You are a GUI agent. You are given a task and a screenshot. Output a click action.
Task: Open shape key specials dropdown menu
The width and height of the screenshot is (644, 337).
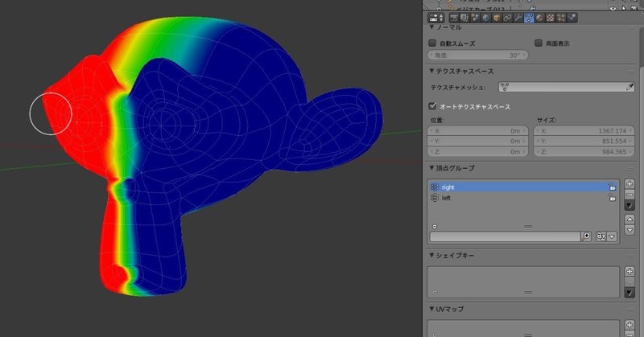[630, 292]
